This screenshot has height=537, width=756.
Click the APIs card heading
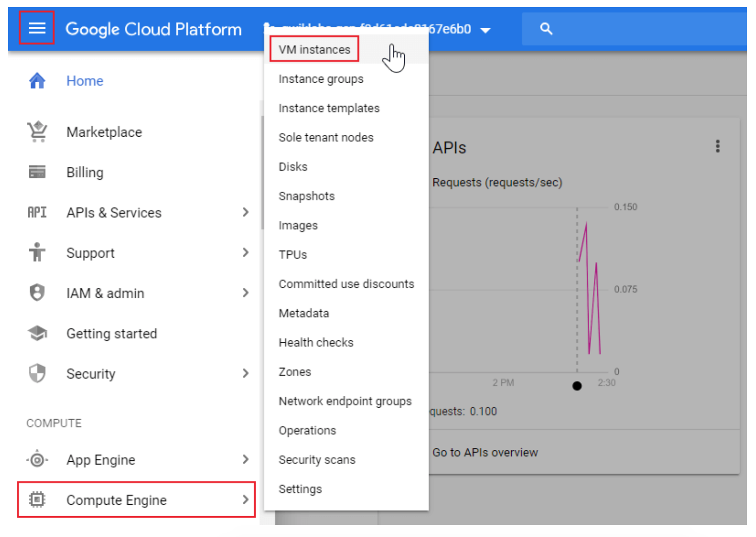[449, 148]
